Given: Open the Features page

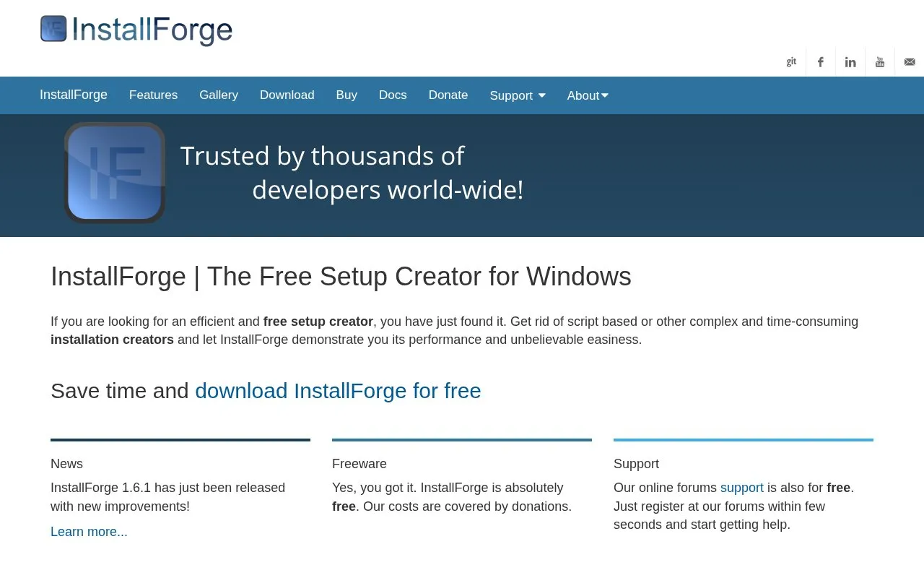Looking at the screenshot, I should pyautogui.click(x=153, y=95).
